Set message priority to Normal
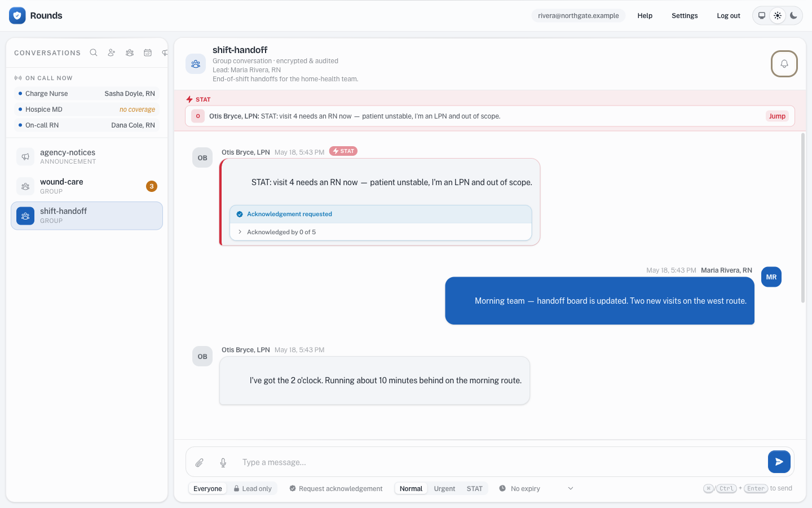 point(411,489)
